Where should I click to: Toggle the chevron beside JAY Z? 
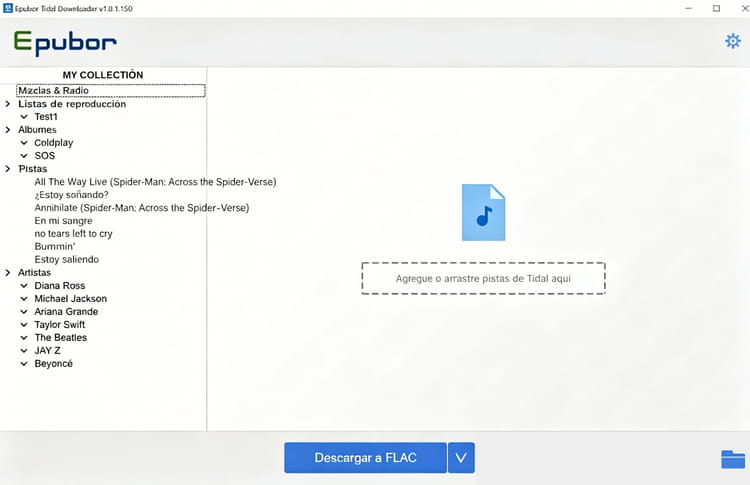(24, 351)
